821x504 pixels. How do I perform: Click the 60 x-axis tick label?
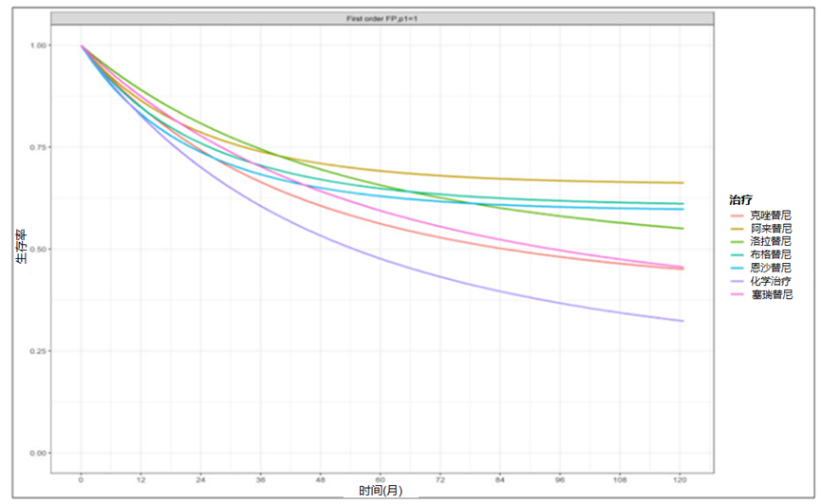pos(382,478)
